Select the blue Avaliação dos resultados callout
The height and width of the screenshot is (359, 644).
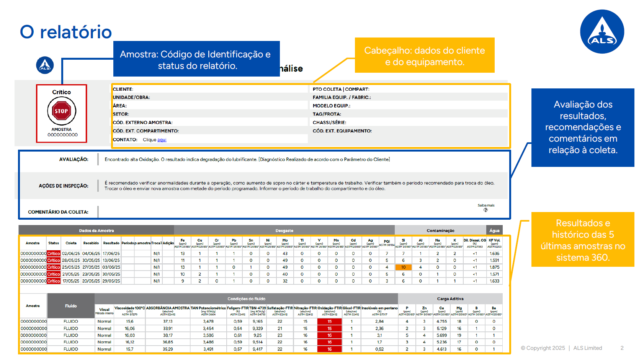coord(582,127)
